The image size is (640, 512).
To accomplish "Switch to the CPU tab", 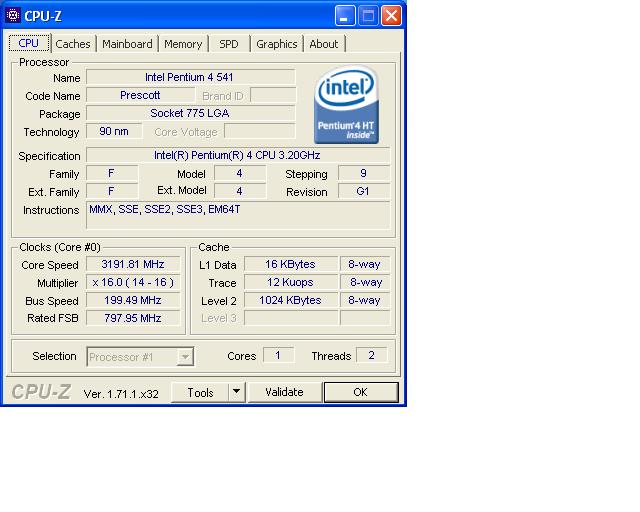I will [x=29, y=43].
